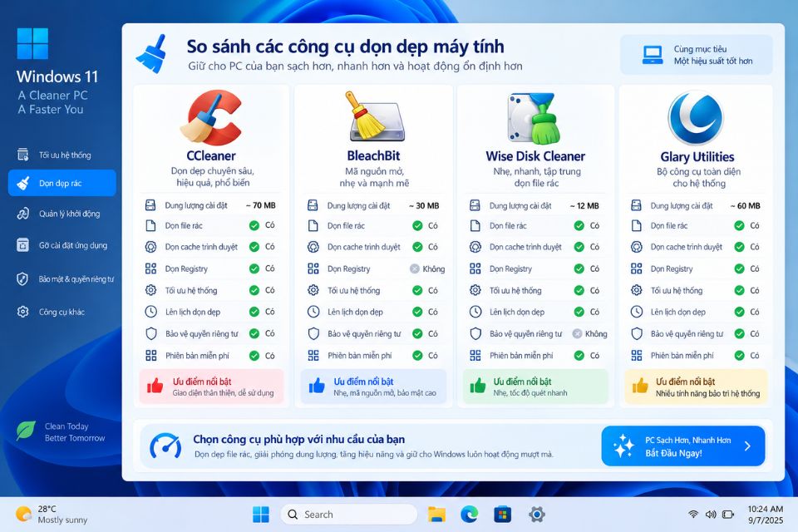This screenshot has height=532, width=798.
Task: Click Wise Disk Cleaner privacy shield icon
Action: coord(475,333)
